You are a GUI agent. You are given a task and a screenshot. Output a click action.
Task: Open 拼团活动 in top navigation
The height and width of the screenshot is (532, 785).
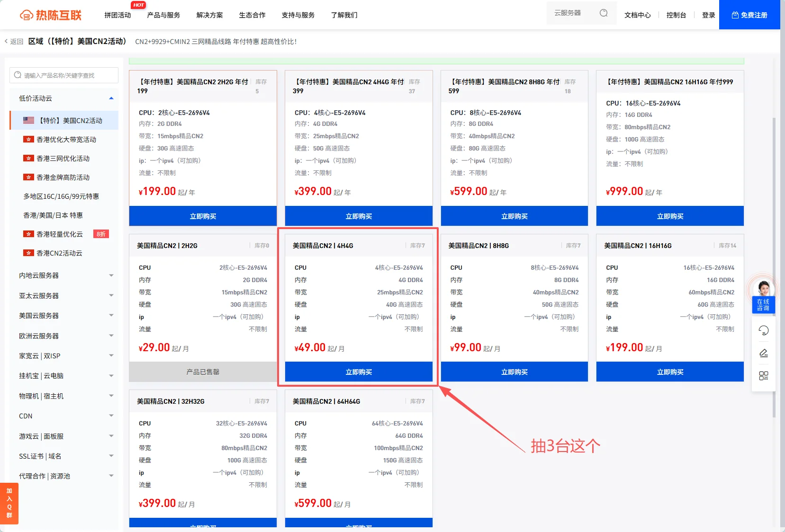117,15
